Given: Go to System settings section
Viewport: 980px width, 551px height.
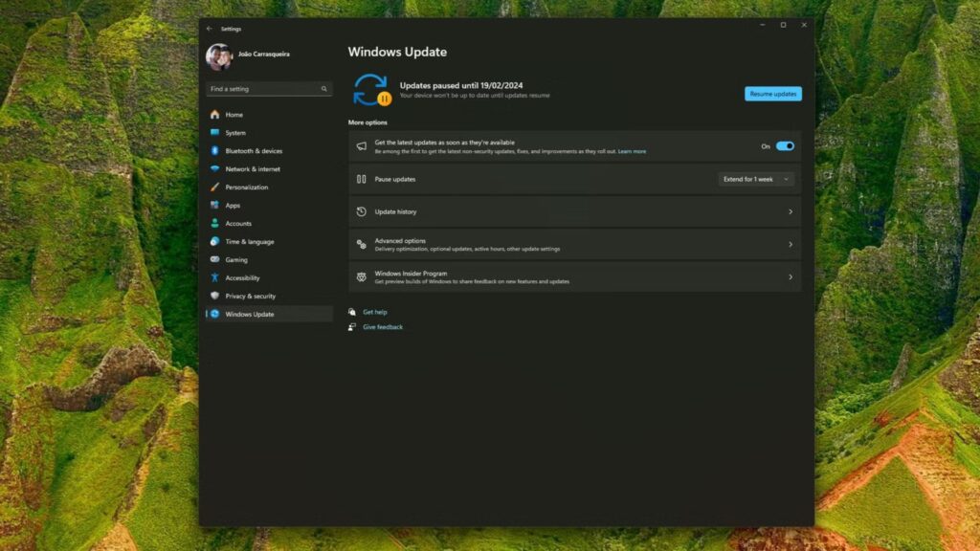Looking at the screenshot, I should (235, 133).
